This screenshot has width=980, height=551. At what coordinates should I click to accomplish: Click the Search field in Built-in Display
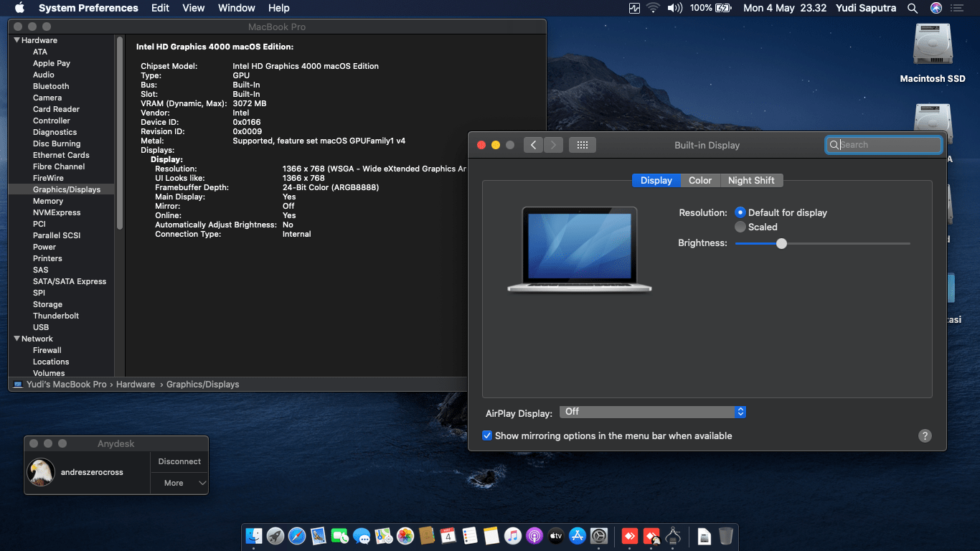click(884, 145)
